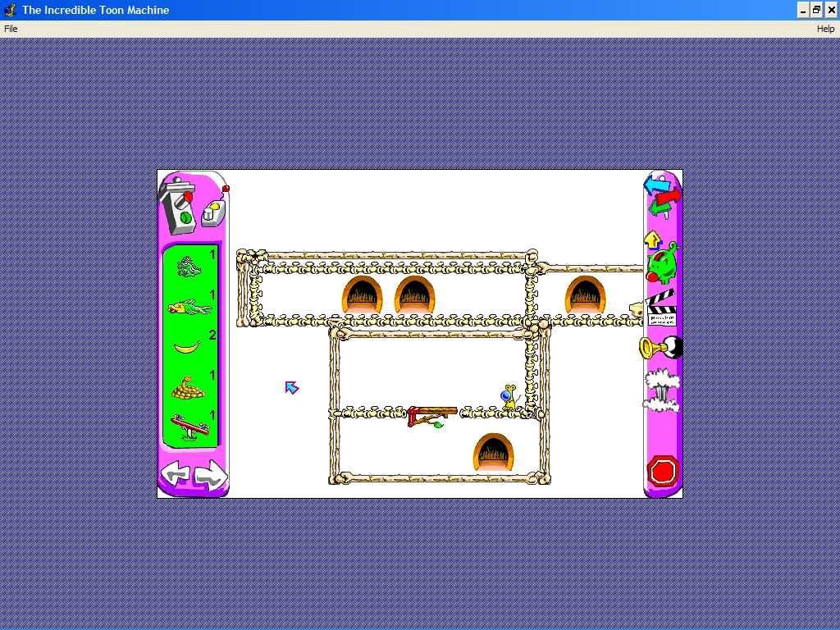Click the mushroom cloud icon
This screenshot has height=630, width=840.
(662, 390)
